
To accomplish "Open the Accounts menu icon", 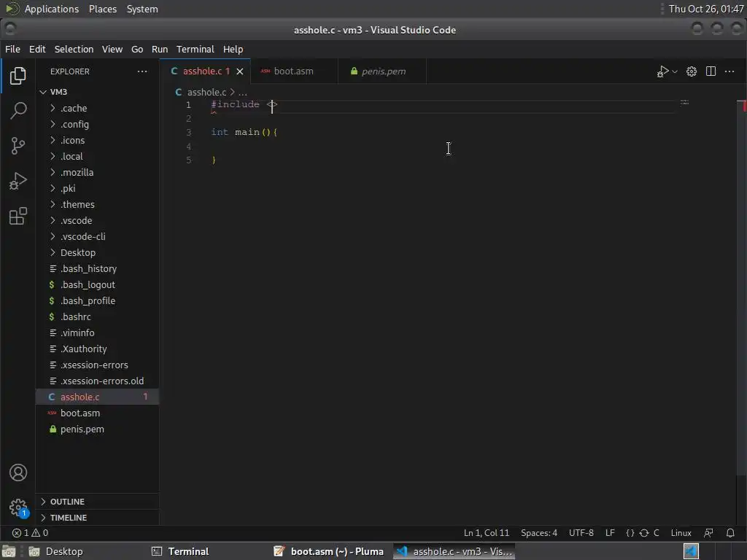I will 18,472.
